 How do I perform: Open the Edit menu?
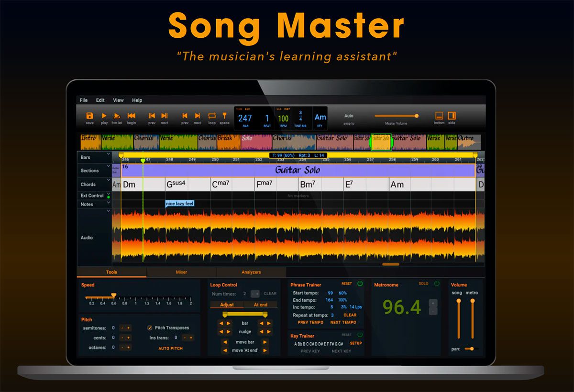(100, 100)
